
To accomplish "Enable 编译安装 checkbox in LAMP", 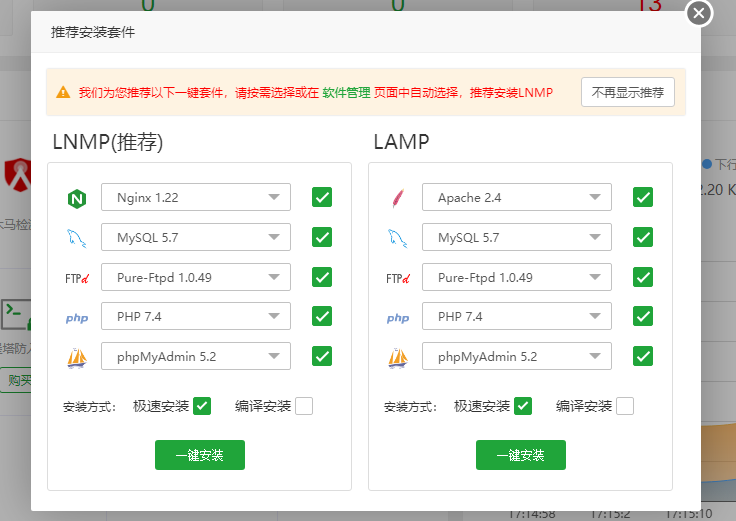I will (625, 406).
